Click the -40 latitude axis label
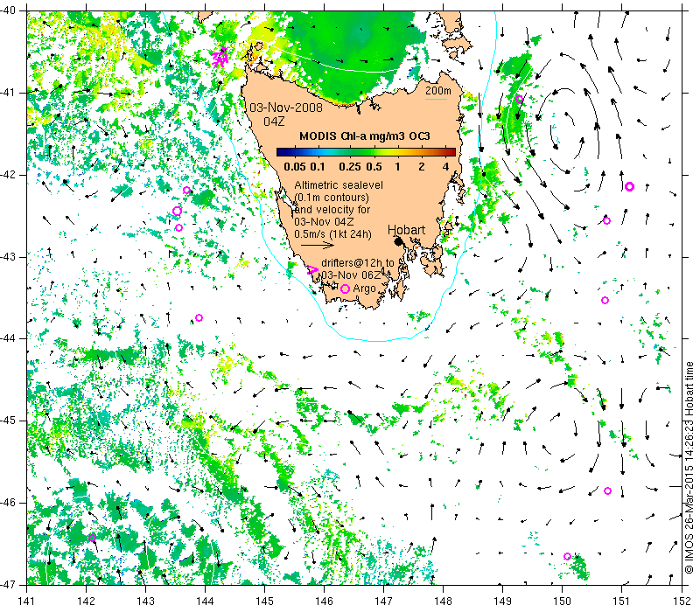The height and width of the screenshot is (612, 700). tap(10, 10)
